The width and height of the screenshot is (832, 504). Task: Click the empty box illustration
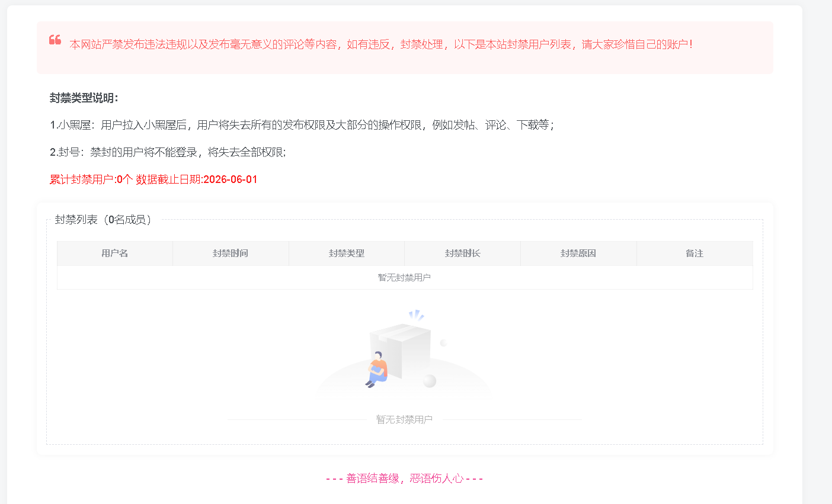click(404, 353)
